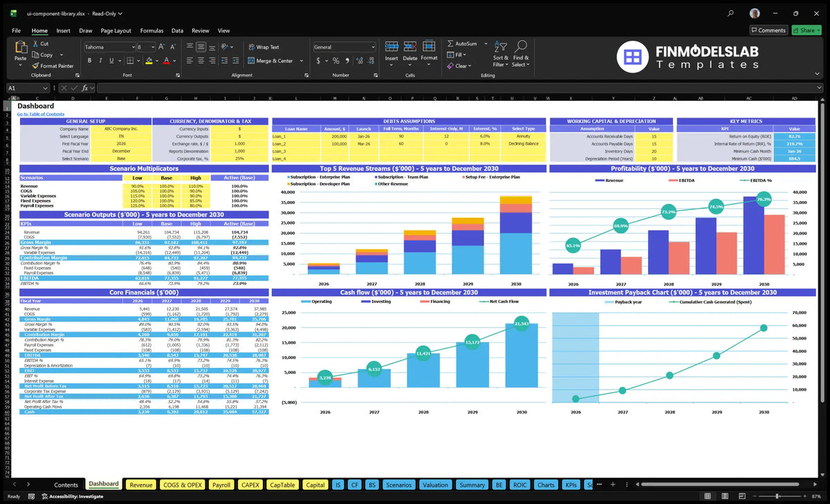Toggle Center horizontal alignment

point(201,61)
